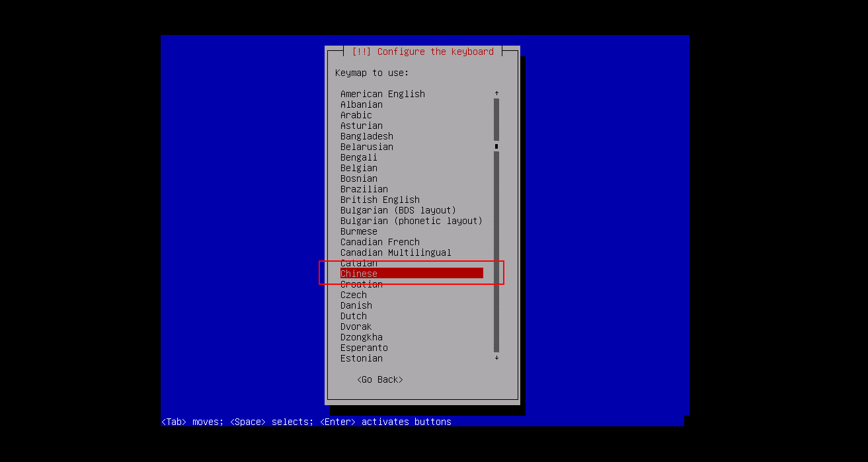Screen dimensions: 868x462
Task: Pick Catalan from the list
Action: [359, 263]
